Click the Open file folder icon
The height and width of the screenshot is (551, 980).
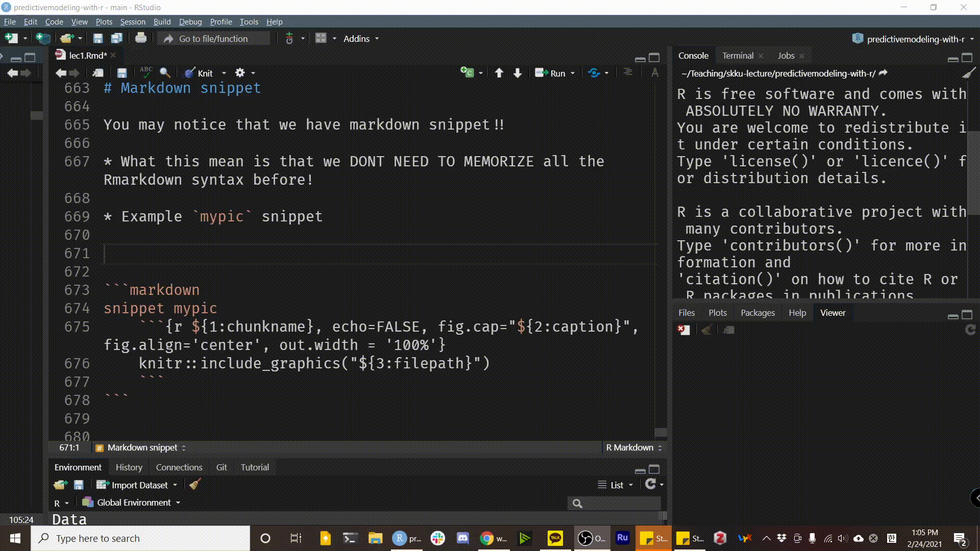(67, 38)
